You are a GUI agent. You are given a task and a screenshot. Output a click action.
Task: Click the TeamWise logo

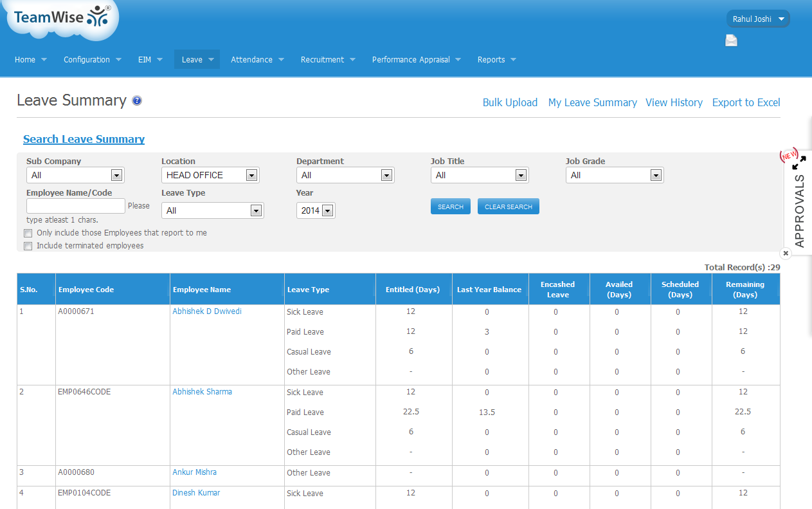click(62, 18)
